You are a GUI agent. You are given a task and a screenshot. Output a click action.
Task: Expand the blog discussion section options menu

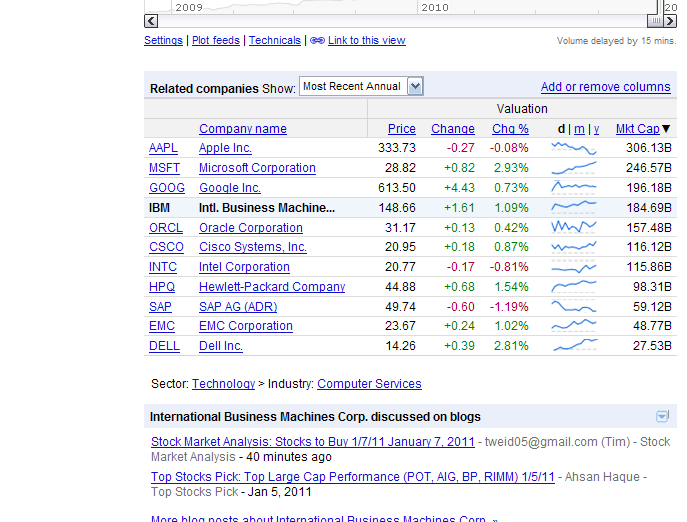(662, 417)
